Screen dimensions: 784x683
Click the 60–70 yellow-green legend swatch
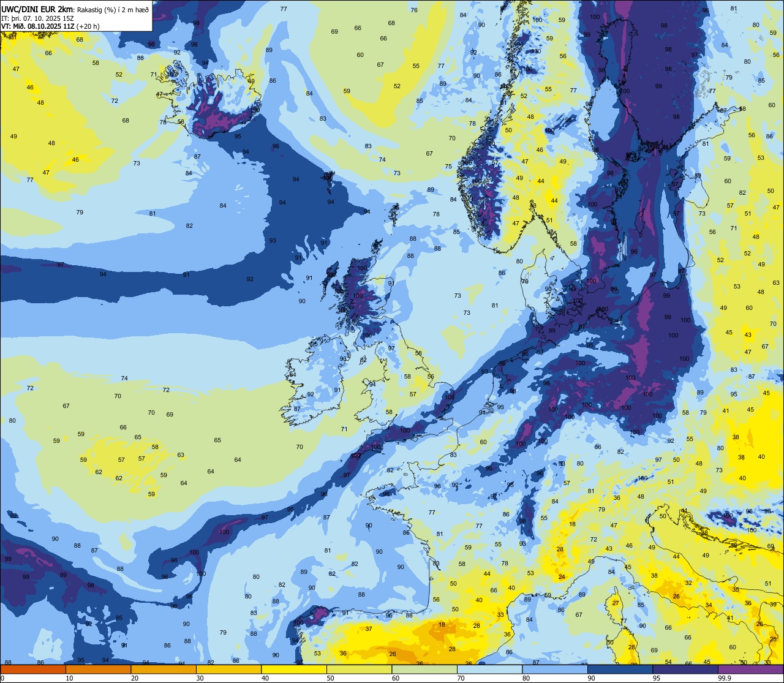pyautogui.click(x=424, y=670)
